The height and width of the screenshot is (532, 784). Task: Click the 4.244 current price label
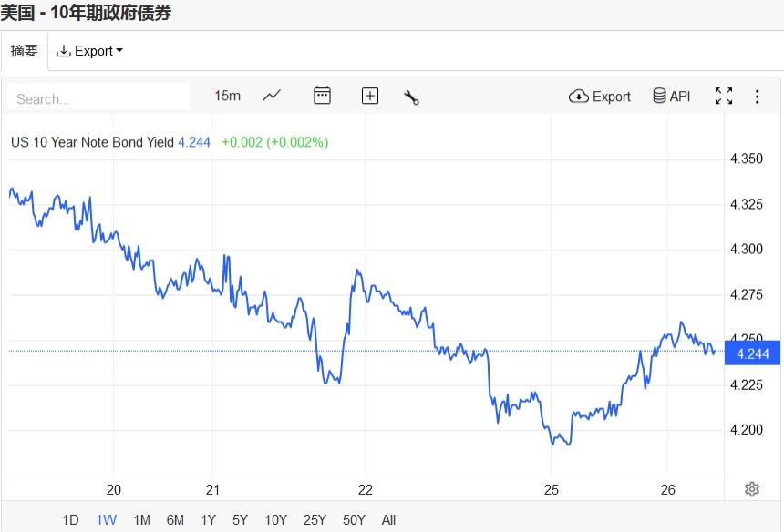pos(752,353)
